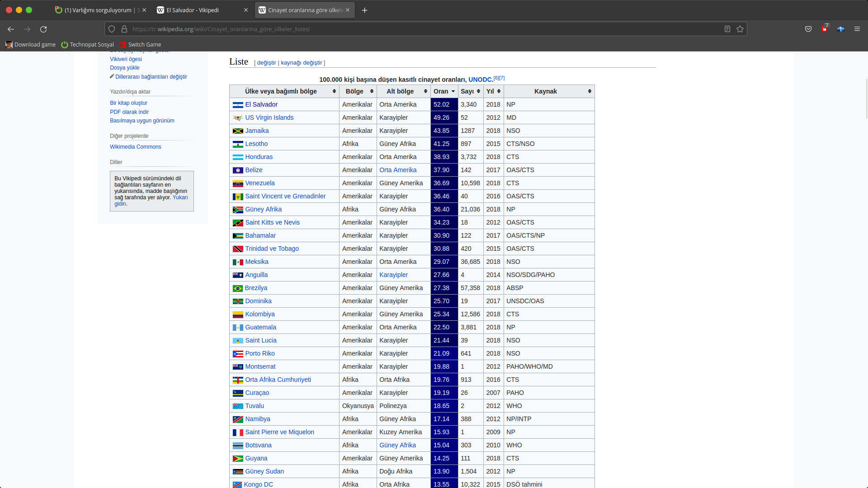Click the URL address bar field

(407, 29)
